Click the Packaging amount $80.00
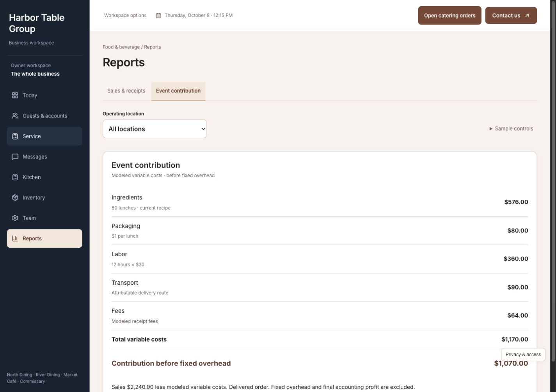This screenshot has width=556, height=392. click(517, 231)
